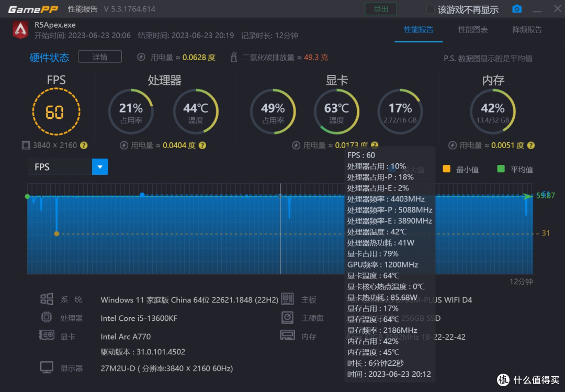Viewport: 565px width, 392px height.
Task: Click the blue maximum FPS marker on chart
Action: (142, 195)
